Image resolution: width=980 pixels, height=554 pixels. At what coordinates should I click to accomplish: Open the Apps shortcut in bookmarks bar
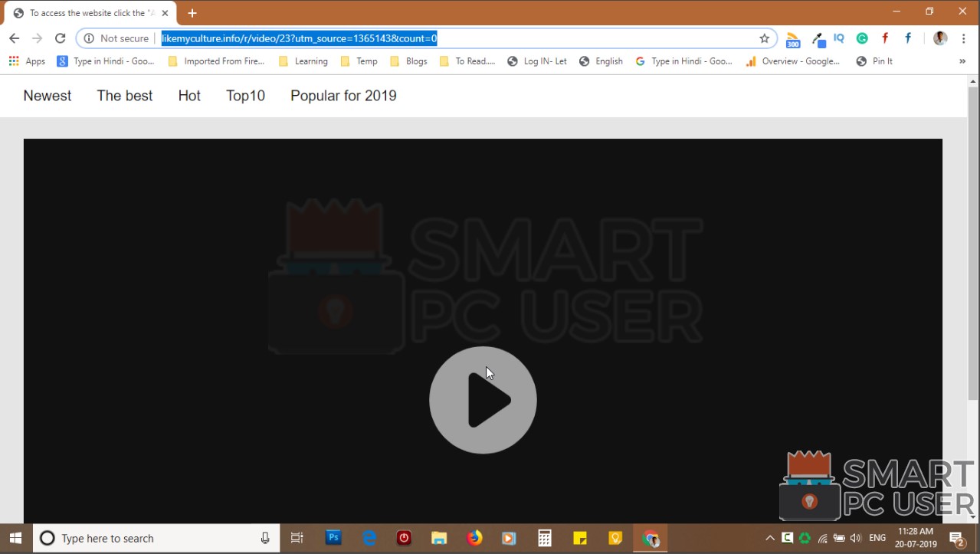pos(27,61)
